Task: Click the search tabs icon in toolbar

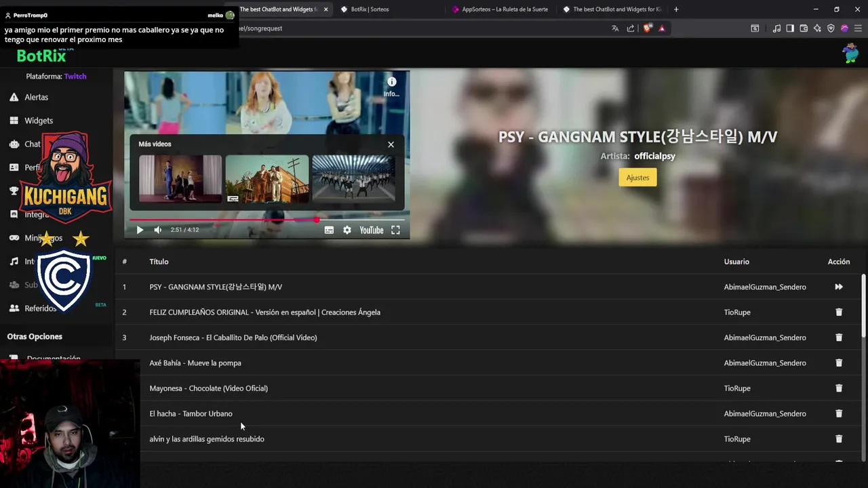Action: pos(755,28)
